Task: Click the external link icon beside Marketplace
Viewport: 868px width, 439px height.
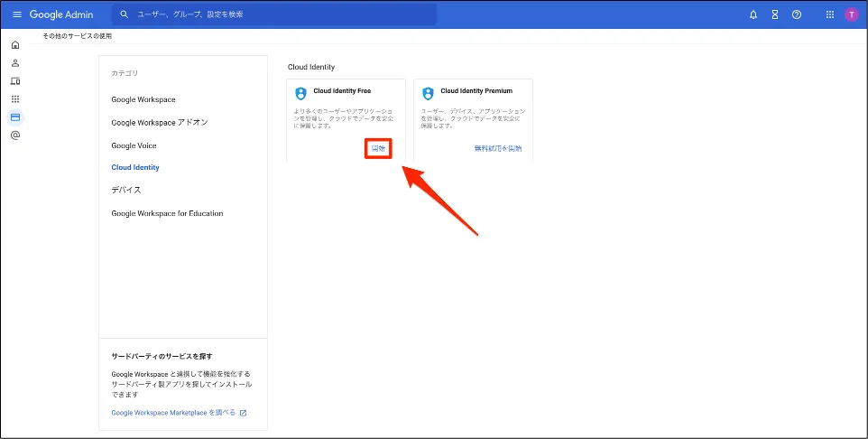Action: coord(243,413)
